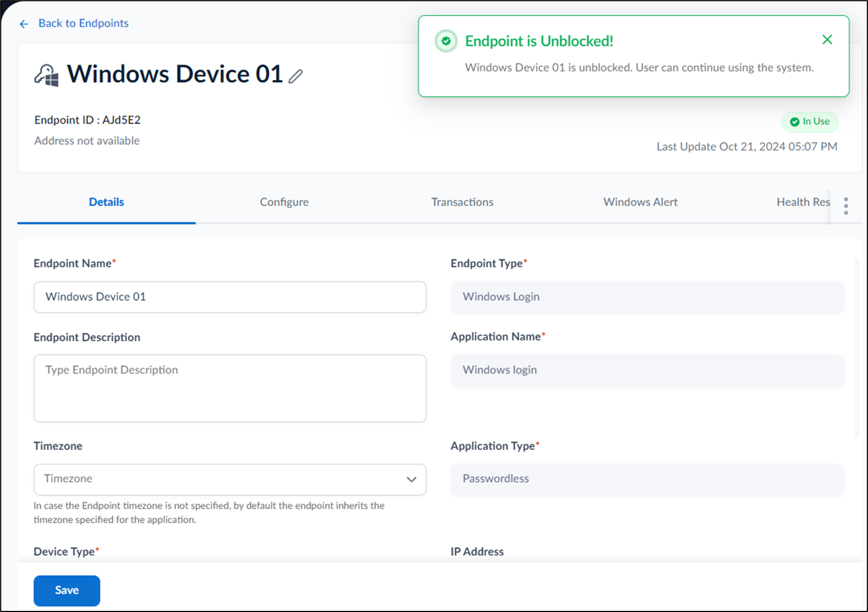Click the back arrow icon

tap(24, 24)
